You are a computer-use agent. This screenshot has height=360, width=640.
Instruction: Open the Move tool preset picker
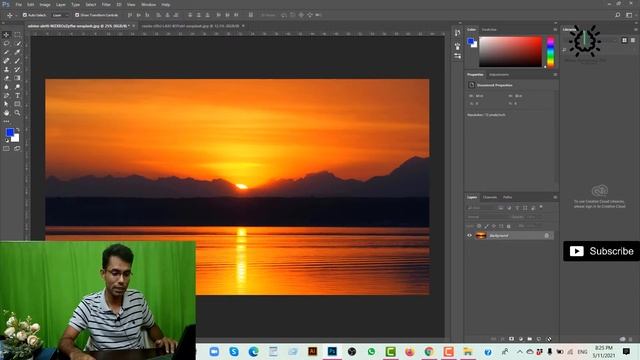11,15
